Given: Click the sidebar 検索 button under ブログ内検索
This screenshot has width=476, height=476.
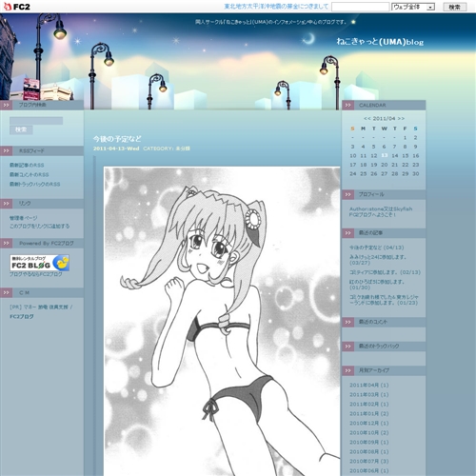Looking at the screenshot, I should [x=21, y=129].
